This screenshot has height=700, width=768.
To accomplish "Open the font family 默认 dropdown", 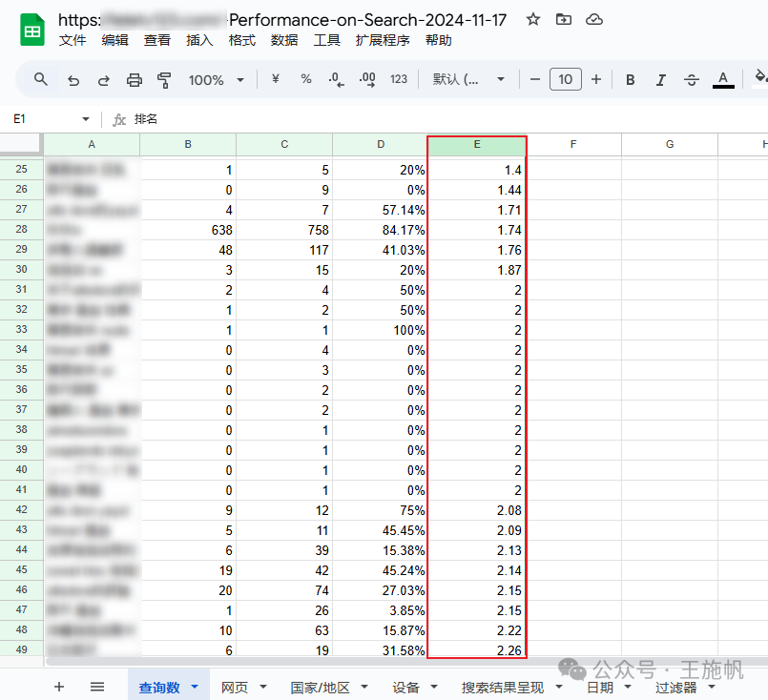I will (x=468, y=79).
